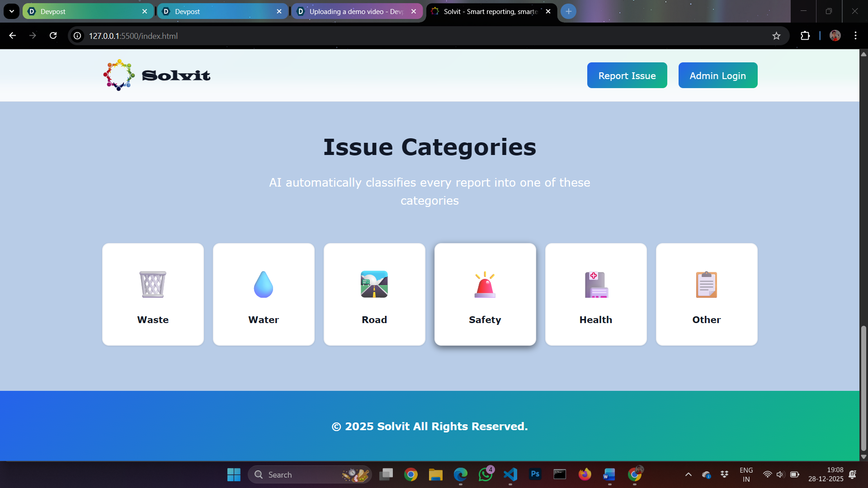868x488 pixels.
Task: Click the Solvit circular logo
Action: pyautogui.click(x=119, y=75)
